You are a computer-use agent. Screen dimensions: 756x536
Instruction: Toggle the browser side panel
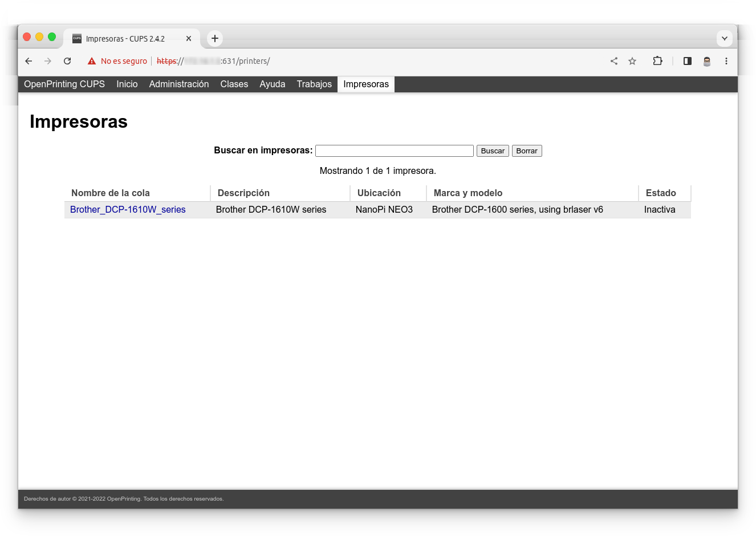point(688,61)
